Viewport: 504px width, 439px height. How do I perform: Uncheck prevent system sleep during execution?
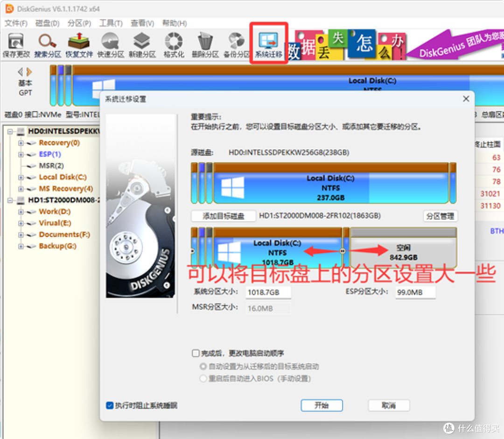(x=110, y=405)
